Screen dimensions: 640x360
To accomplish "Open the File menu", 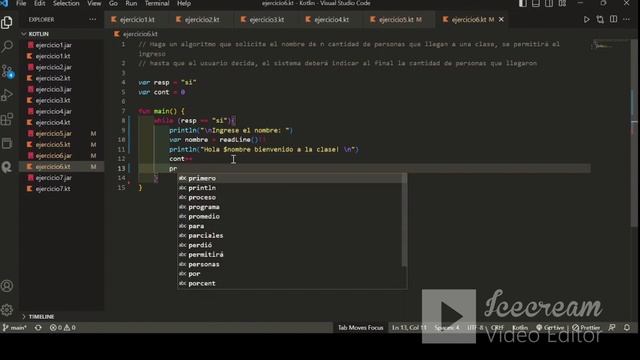I will (21, 3).
